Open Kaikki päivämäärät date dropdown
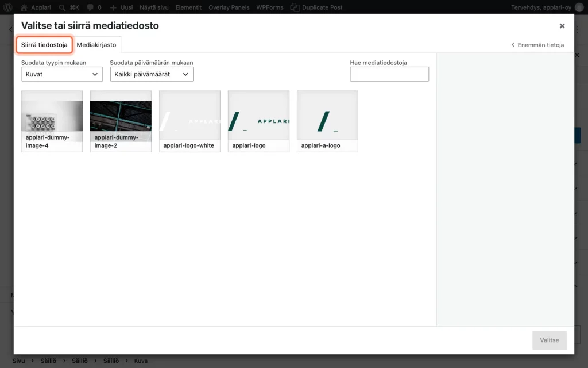The image size is (588, 368). [152, 74]
